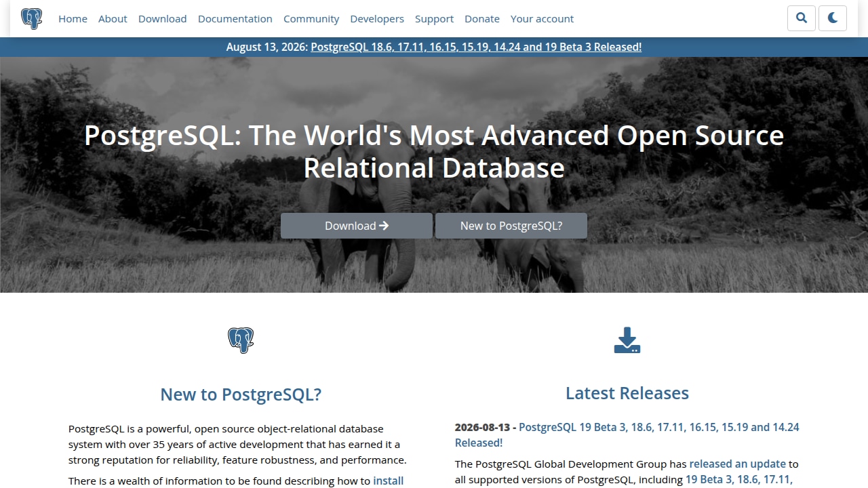Click the download tray icon above Latest Releases

click(x=627, y=340)
